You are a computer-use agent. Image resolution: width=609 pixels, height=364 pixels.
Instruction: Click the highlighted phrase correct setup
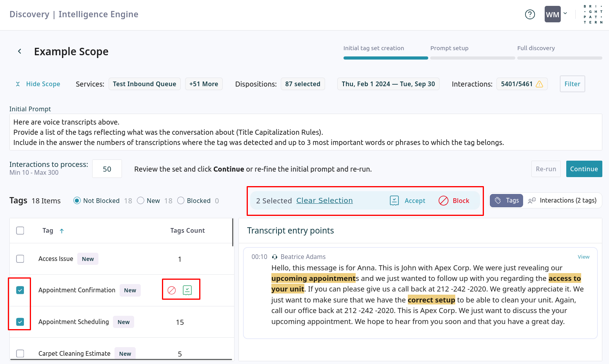tap(431, 300)
